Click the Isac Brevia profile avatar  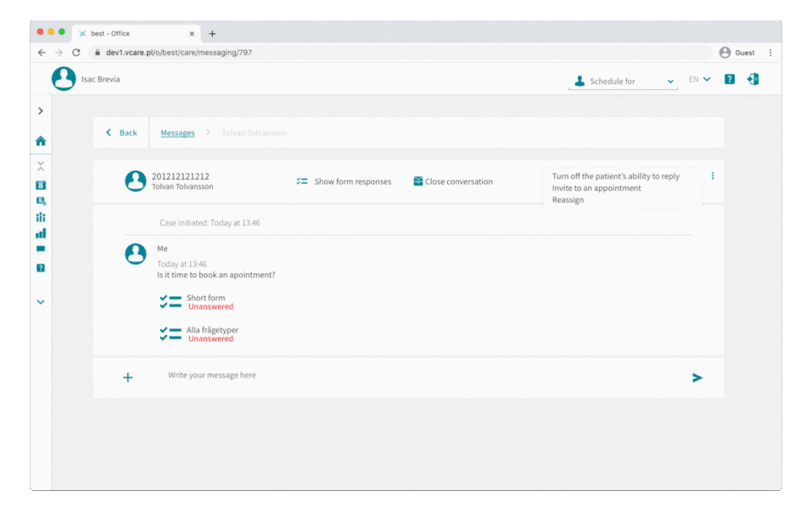pyautogui.click(x=64, y=79)
